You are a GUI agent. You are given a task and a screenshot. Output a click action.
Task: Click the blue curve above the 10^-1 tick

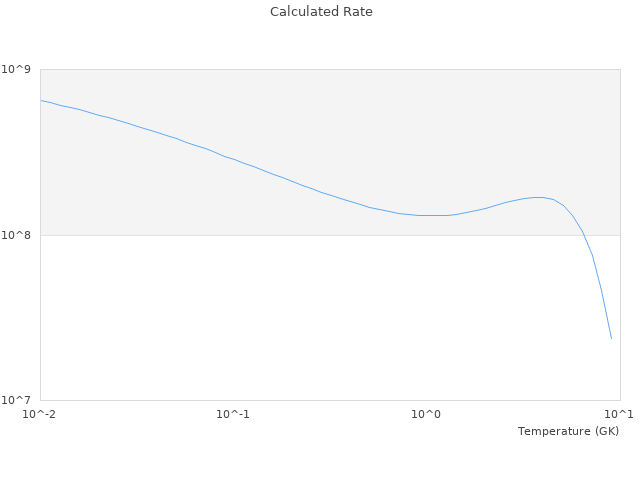pyautogui.click(x=233, y=158)
